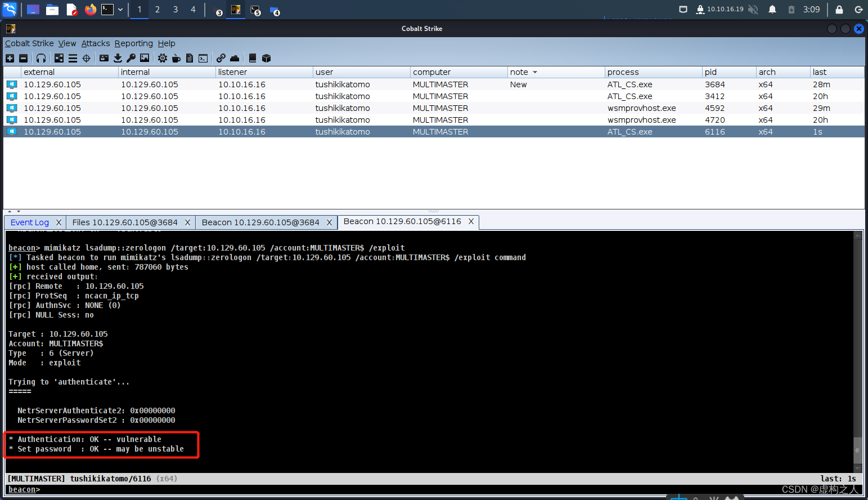Sort sessions by the pid column header
The image size is (868, 500).
729,72
